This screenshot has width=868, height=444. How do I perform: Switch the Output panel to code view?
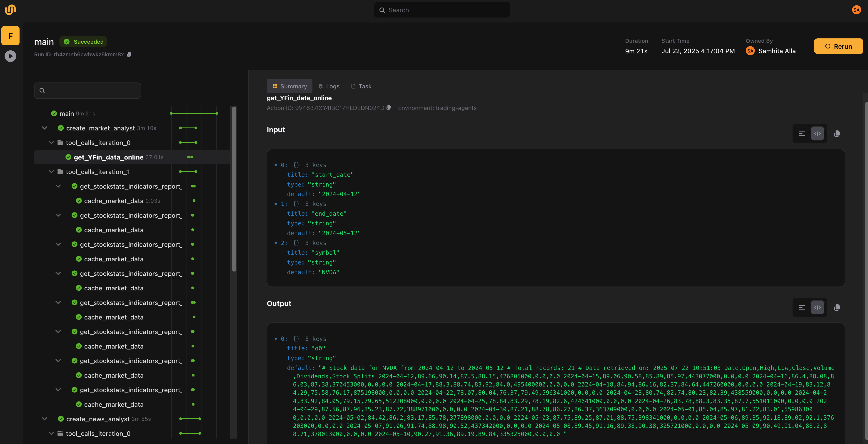(818, 307)
